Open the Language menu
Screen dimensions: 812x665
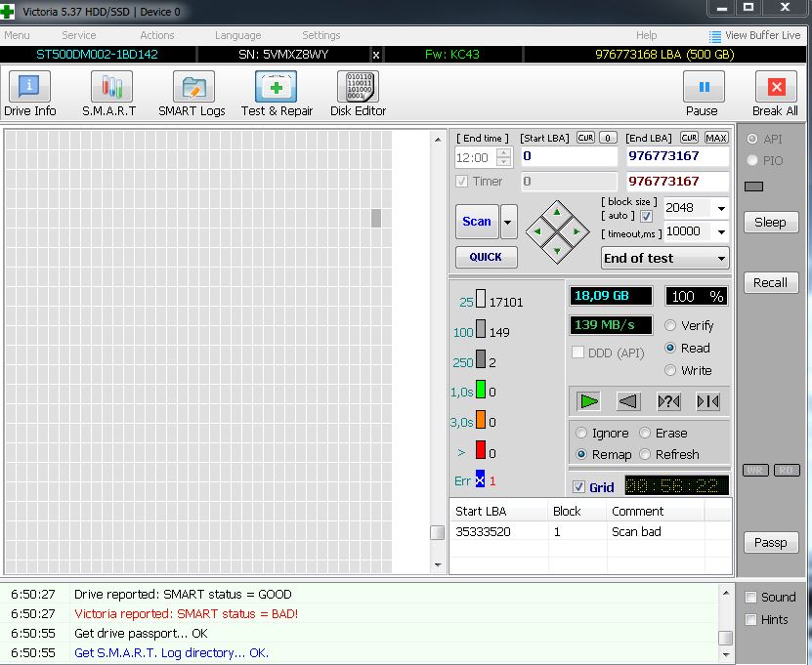click(x=237, y=35)
